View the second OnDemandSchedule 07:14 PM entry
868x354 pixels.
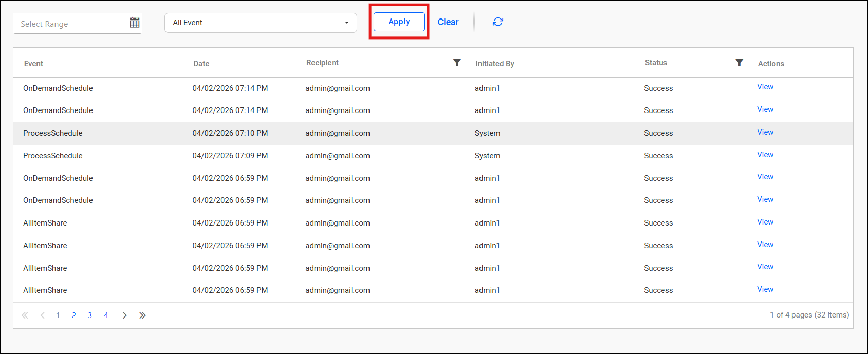tap(765, 109)
